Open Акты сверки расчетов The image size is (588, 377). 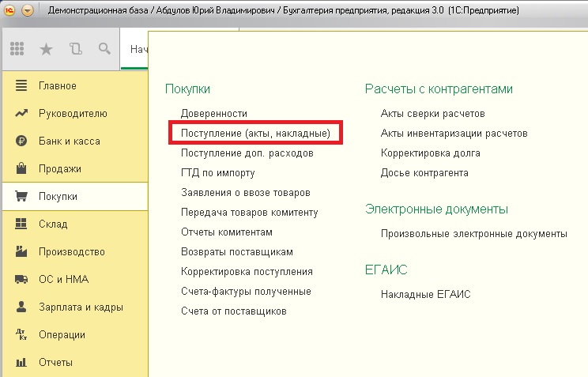433,114
